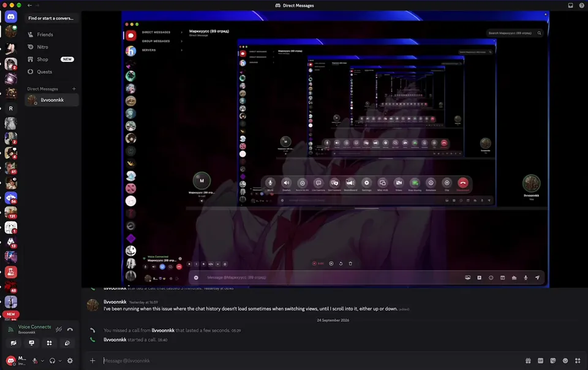Image resolution: width=588 pixels, height=370 pixels.
Task: Open your user profile avatar in the bottom panel
Action: click(11, 361)
